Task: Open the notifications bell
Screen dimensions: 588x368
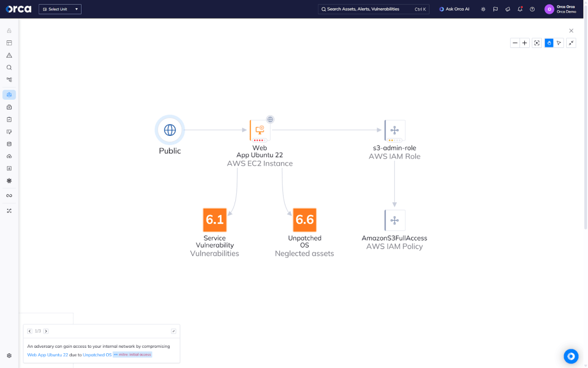Action: point(520,9)
